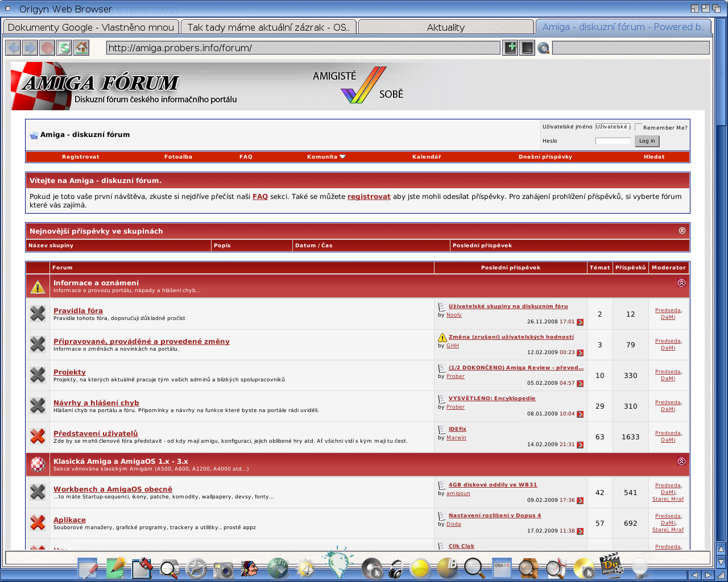
Task: Click the warning triangle icon next to Změna post
Action: coord(442,338)
